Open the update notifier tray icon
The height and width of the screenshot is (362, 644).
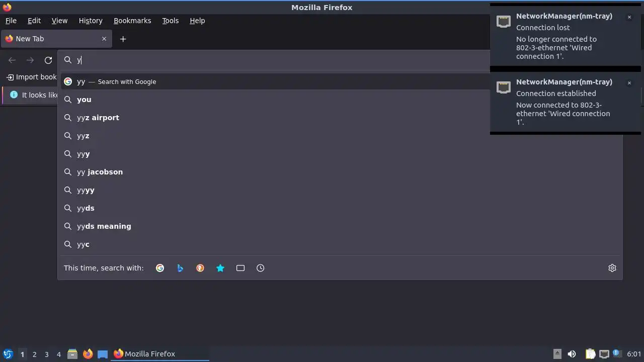pos(617,354)
